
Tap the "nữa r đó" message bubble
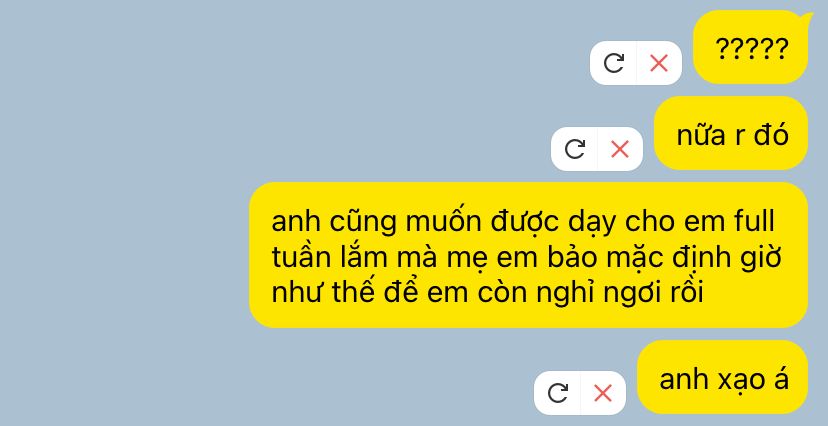point(731,133)
